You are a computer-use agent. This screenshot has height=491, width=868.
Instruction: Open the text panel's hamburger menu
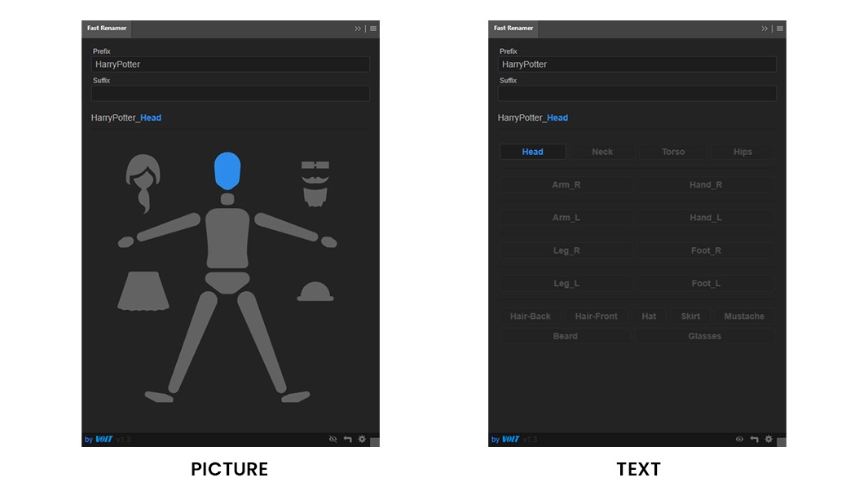(x=780, y=29)
